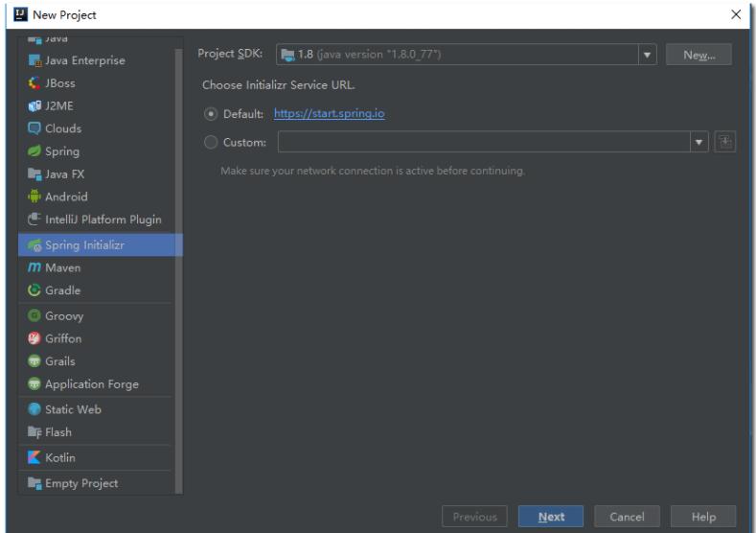Select Flash in the project list
Screen dimensions: 756x533
100,432
